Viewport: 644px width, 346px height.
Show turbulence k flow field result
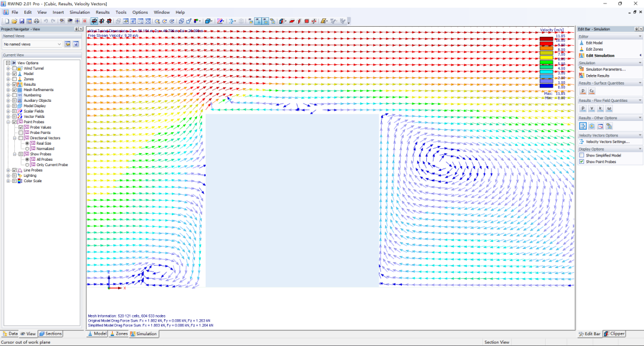(x=600, y=108)
